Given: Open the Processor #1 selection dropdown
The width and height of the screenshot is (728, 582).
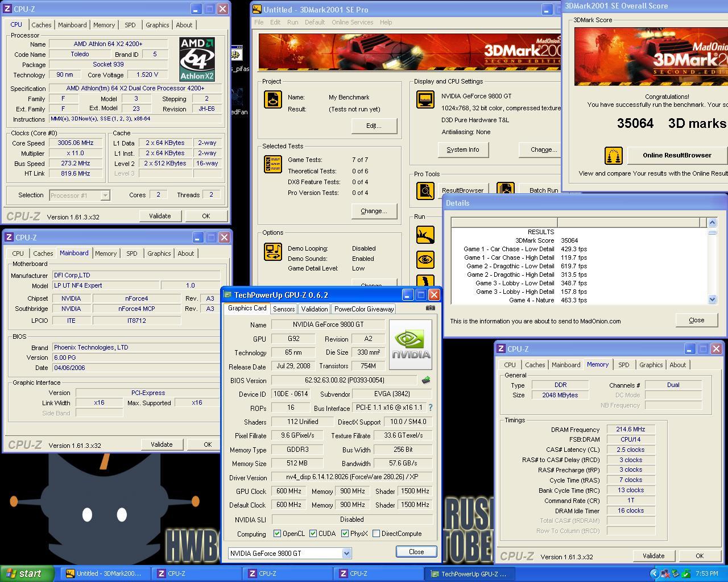Looking at the screenshot, I should point(105,196).
